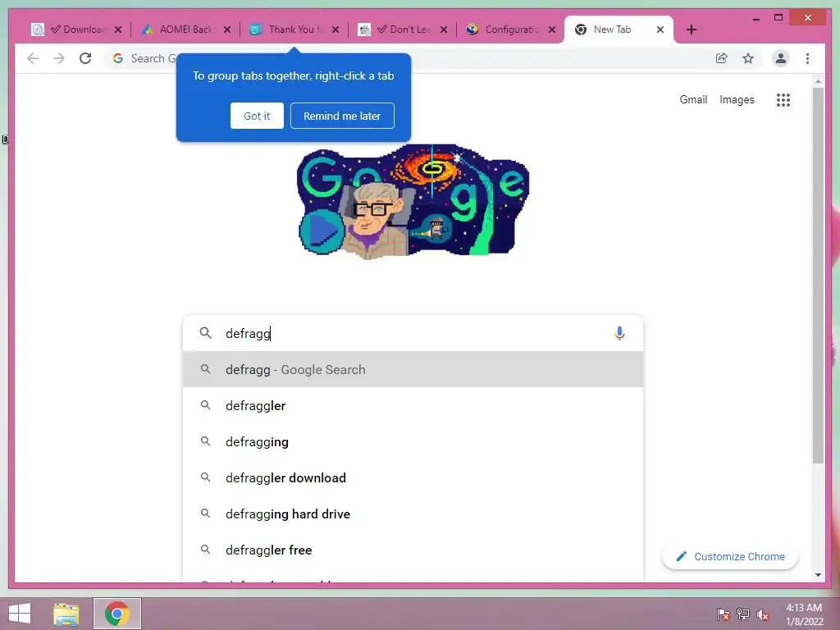Share this page icon in address bar
The height and width of the screenshot is (630, 840).
pos(722,58)
